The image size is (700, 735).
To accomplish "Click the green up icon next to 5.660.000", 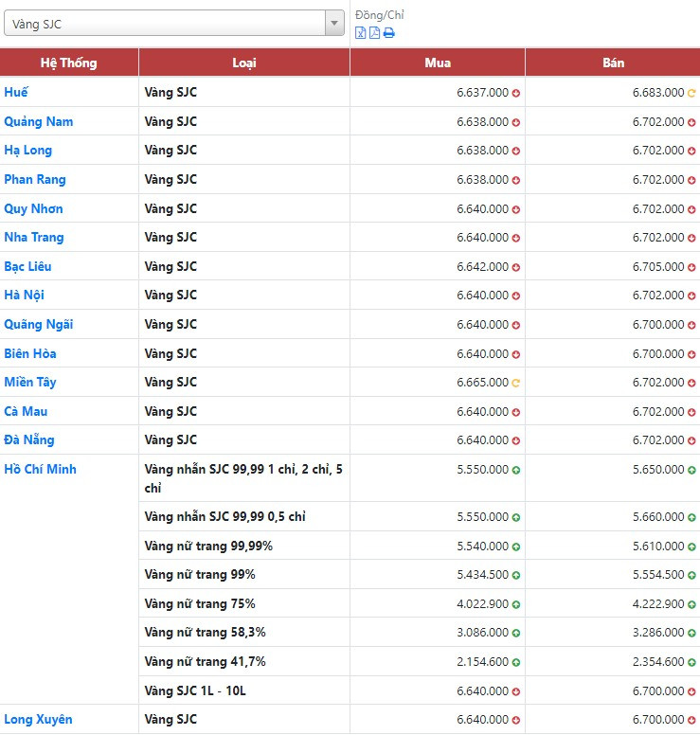I will pos(691,517).
